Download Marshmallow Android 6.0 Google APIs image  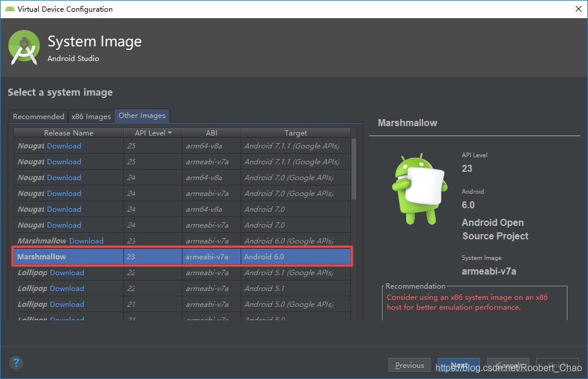click(x=86, y=241)
